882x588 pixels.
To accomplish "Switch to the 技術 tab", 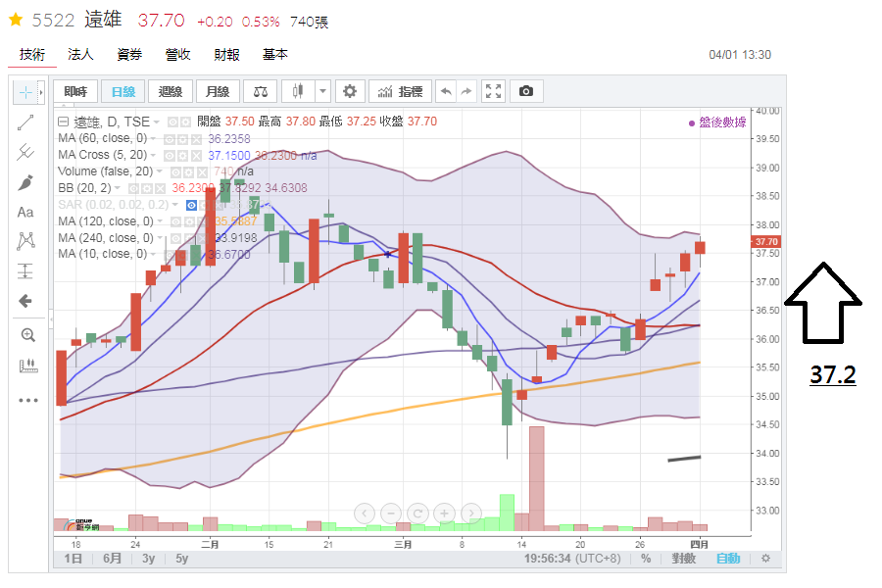I will 32,55.
